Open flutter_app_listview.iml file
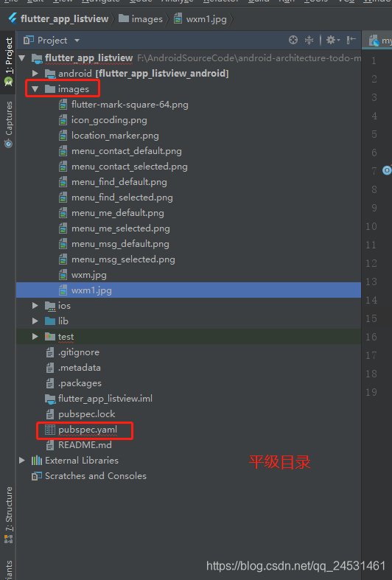Screen dimensions: 392x580 click(105, 399)
